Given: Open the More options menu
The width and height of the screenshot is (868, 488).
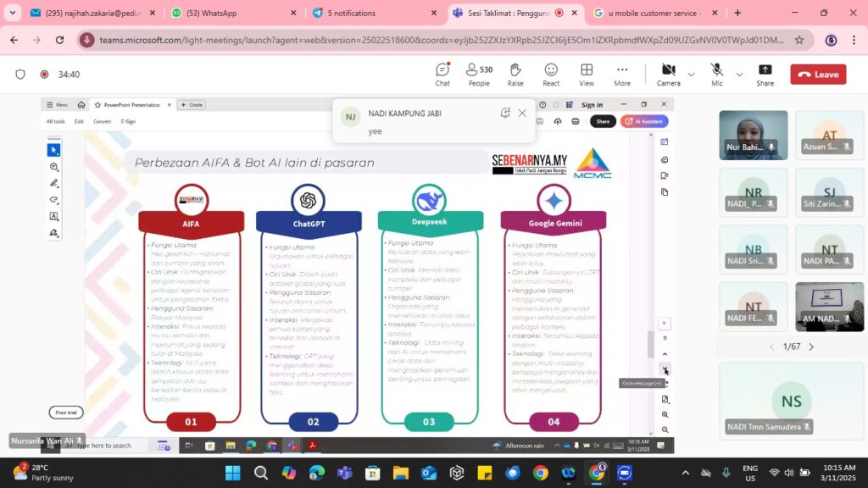Looking at the screenshot, I should pyautogui.click(x=622, y=74).
